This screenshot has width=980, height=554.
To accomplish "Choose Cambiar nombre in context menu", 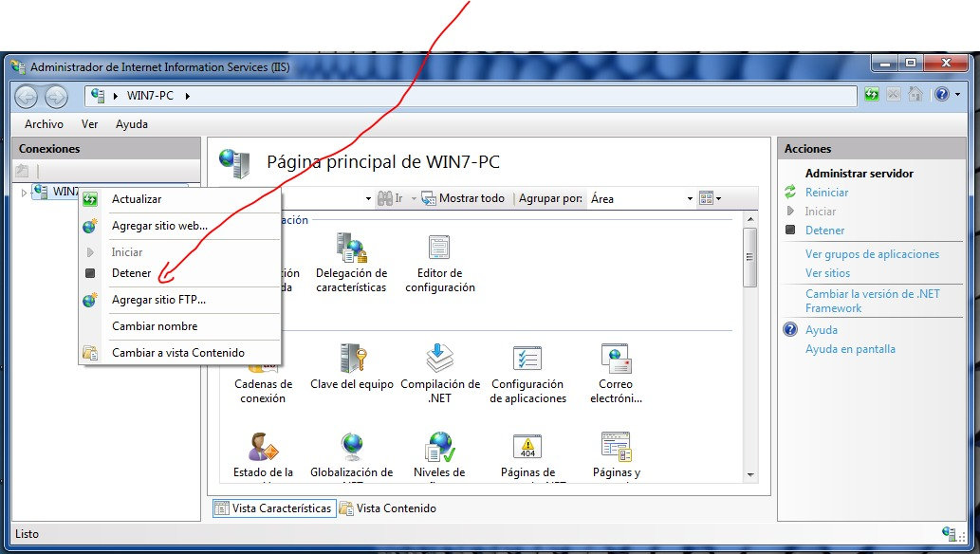I will pyautogui.click(x=180, y=325).
